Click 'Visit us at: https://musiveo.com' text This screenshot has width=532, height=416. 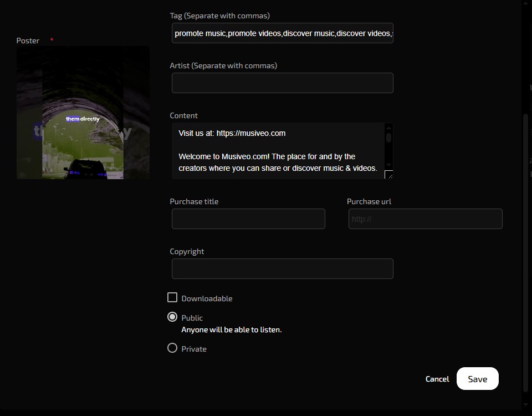tap(232, 133)
